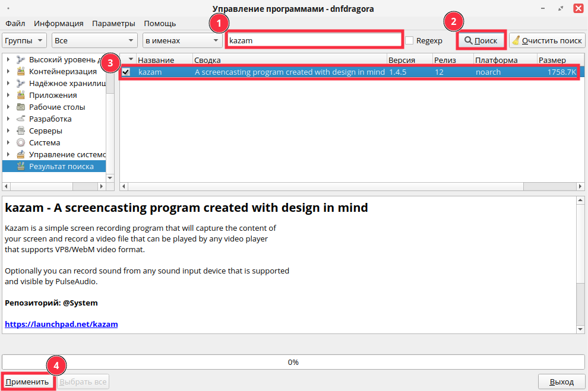Click the Выход button
The width and height of the screenshot is (588, 391).
click(x=561, y=382)
